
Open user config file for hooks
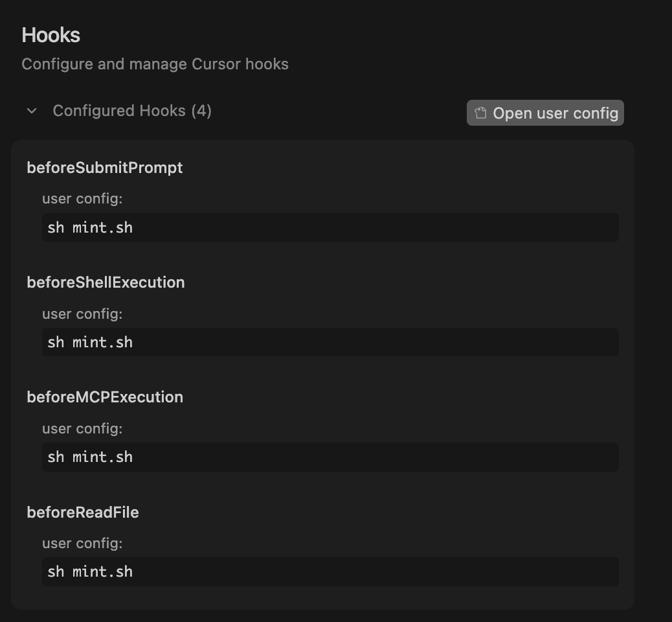pos(554,112)
